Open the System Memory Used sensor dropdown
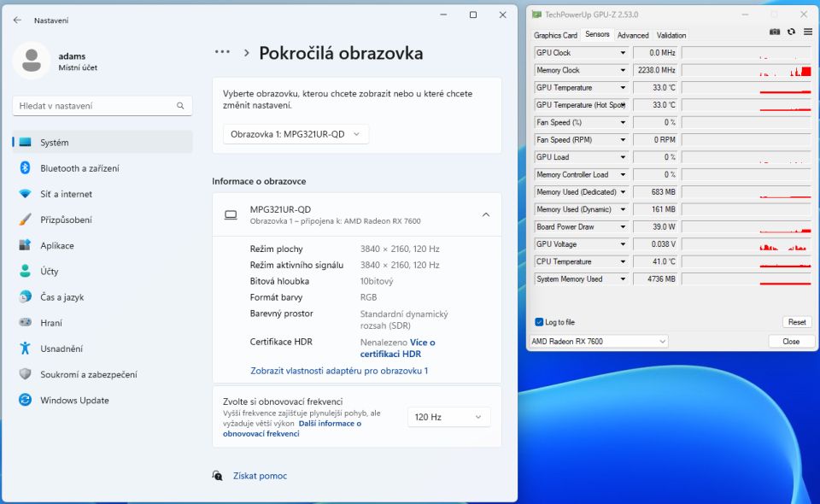820x504 pixels. click(623, 279)
